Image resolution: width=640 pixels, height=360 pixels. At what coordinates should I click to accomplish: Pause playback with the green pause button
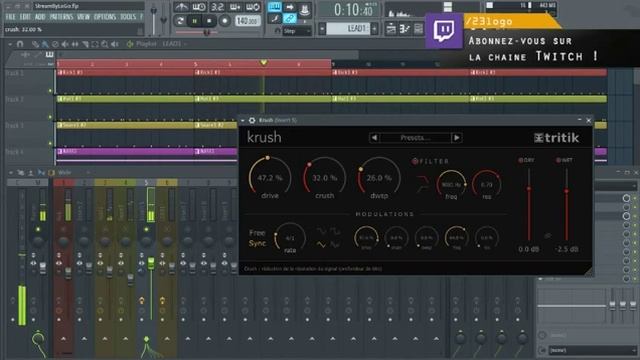click(x=195, y=20)
